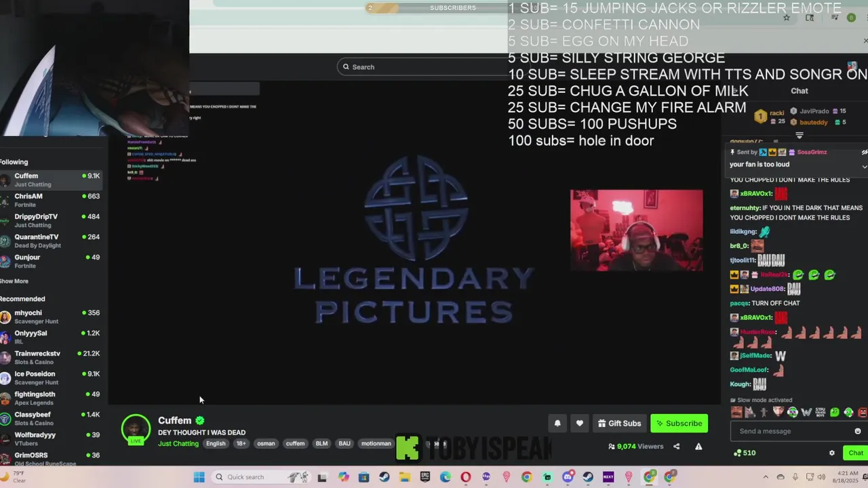Click the red webcam overlay in video
Viewport: 868px width, 488px height.
click(x=636, y=230)
